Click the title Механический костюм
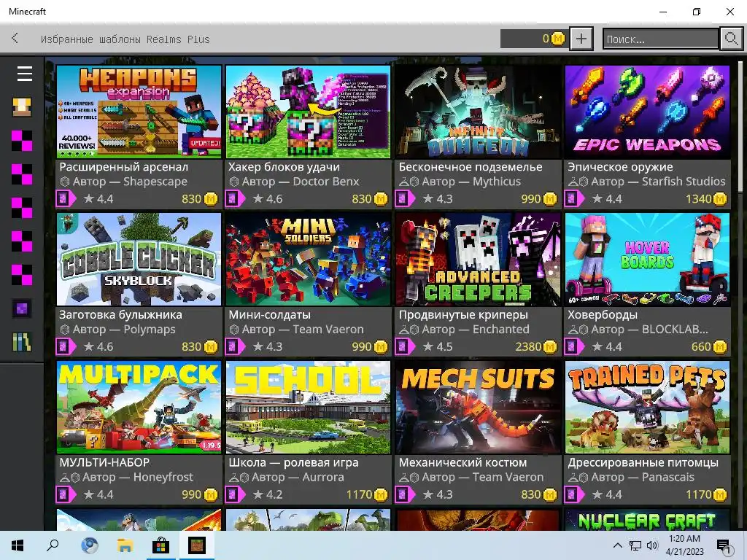747x560 pixels. point(462,462)
